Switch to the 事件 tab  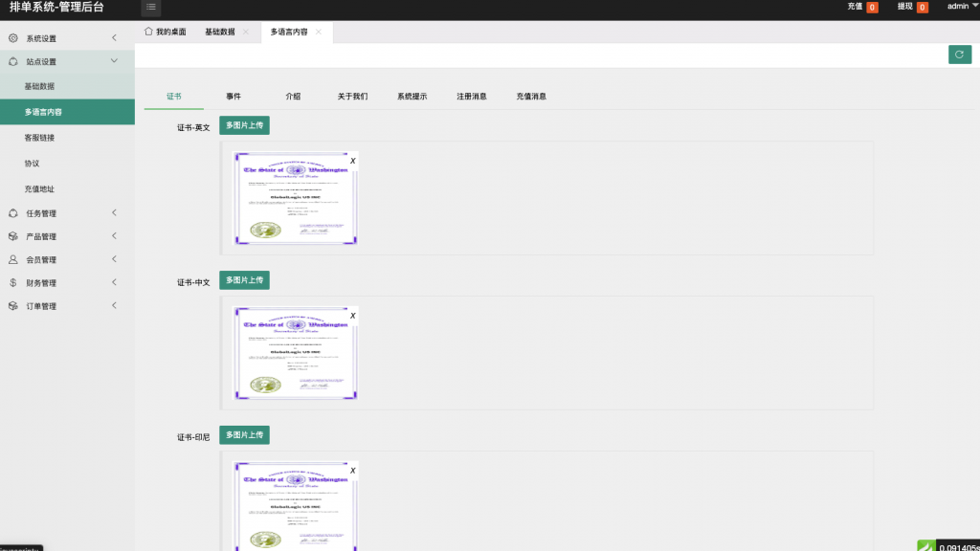(231, 96)
